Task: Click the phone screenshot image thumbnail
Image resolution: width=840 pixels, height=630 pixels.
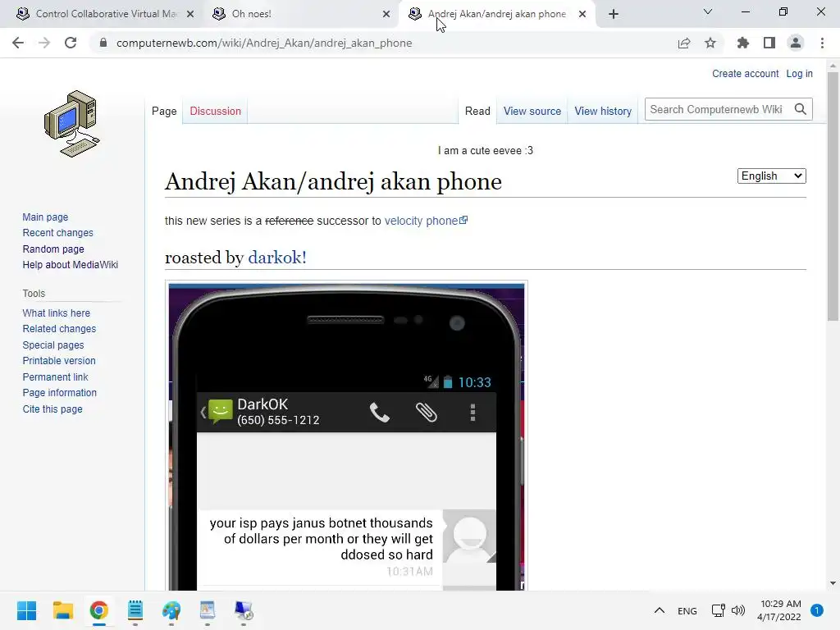Action: coord(346,436)
